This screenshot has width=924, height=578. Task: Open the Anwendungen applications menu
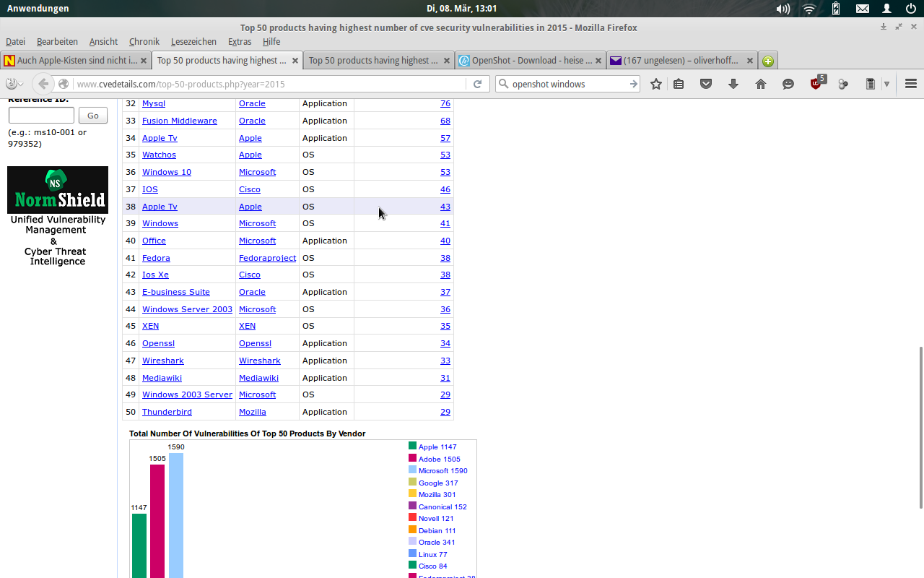pyautogui.click(x=38, y=9)
